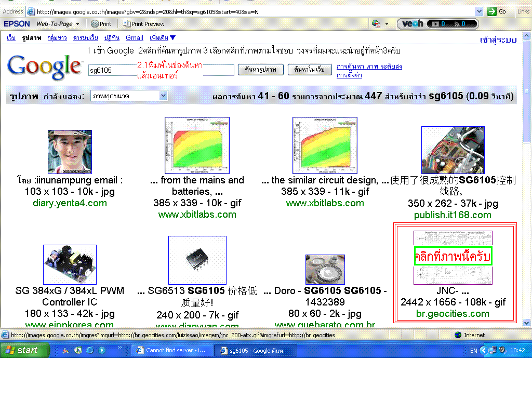Click the veoh toolbar logo
Viewport: 532px width, 399px height.
pos(413,24)
